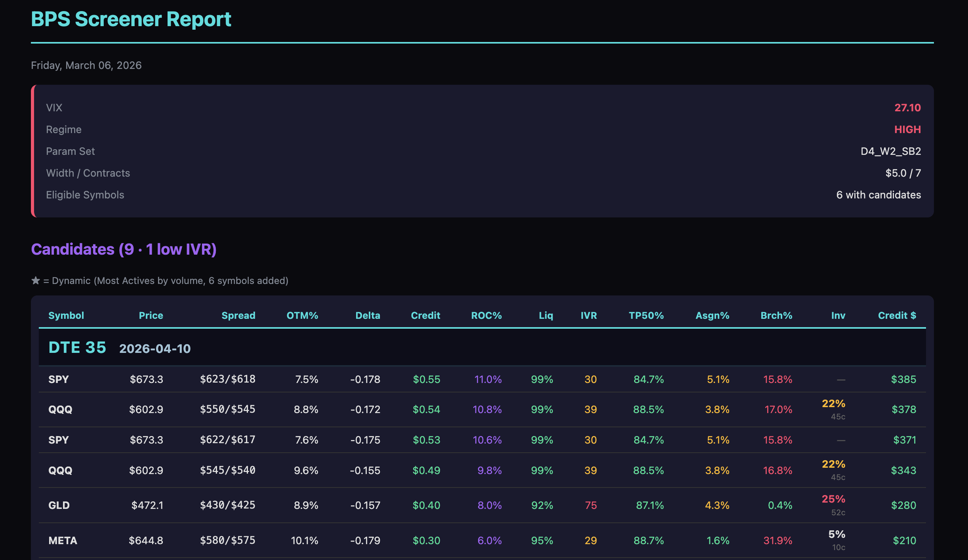
Task: Click '6 with candidates' eligible symbols text
Action: pyautogui.click(x=878, y=194)
